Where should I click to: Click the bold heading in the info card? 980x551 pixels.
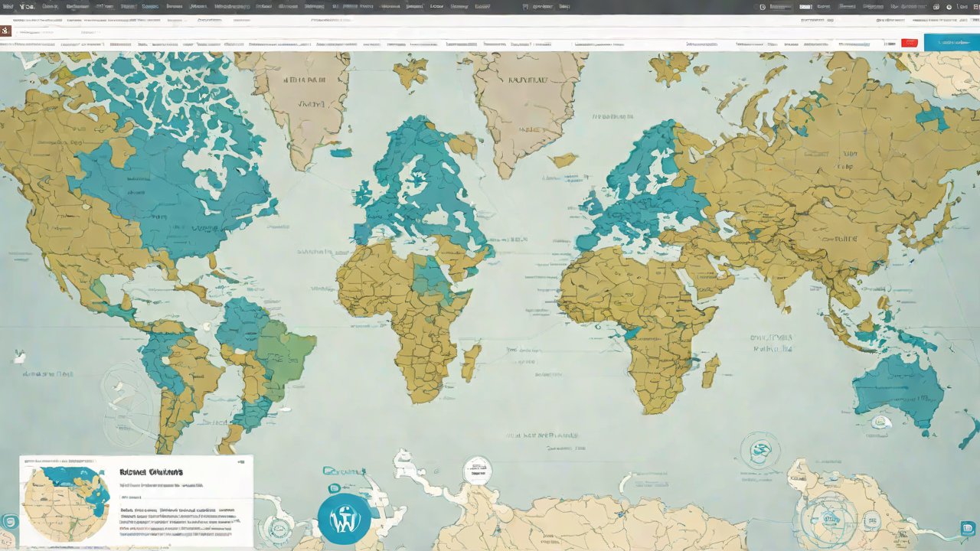pos(152,473)
